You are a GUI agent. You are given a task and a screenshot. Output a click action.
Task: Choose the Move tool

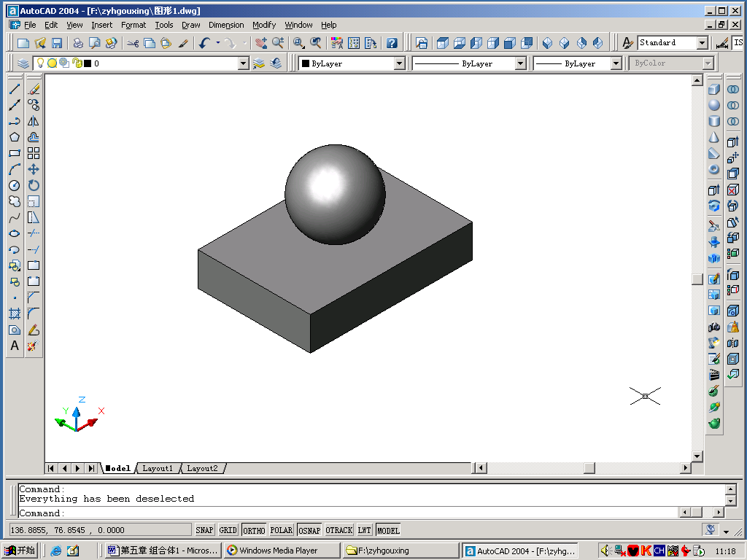tap(34, 169)
